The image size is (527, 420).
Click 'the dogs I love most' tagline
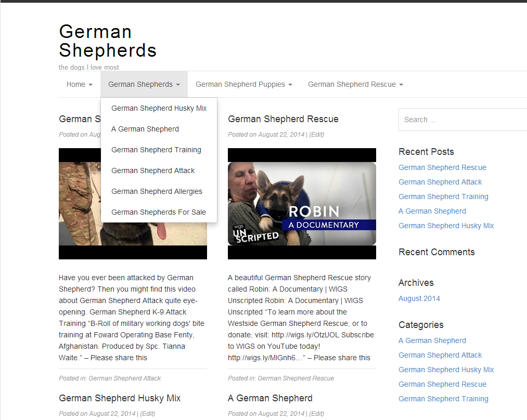pos(89,67)
